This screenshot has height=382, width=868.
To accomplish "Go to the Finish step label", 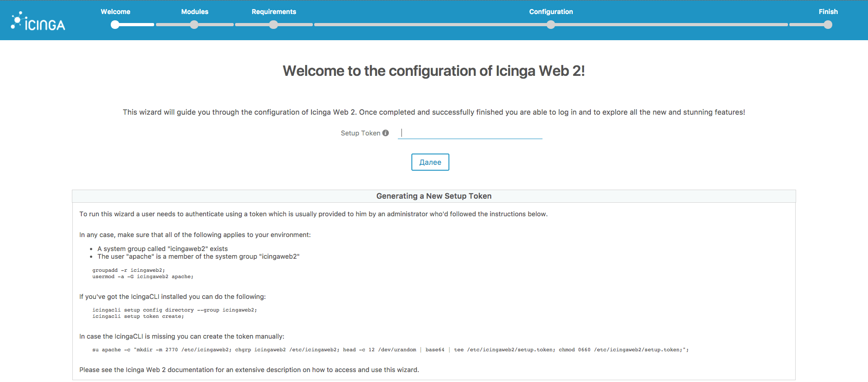I will click(x=828, y=12).
